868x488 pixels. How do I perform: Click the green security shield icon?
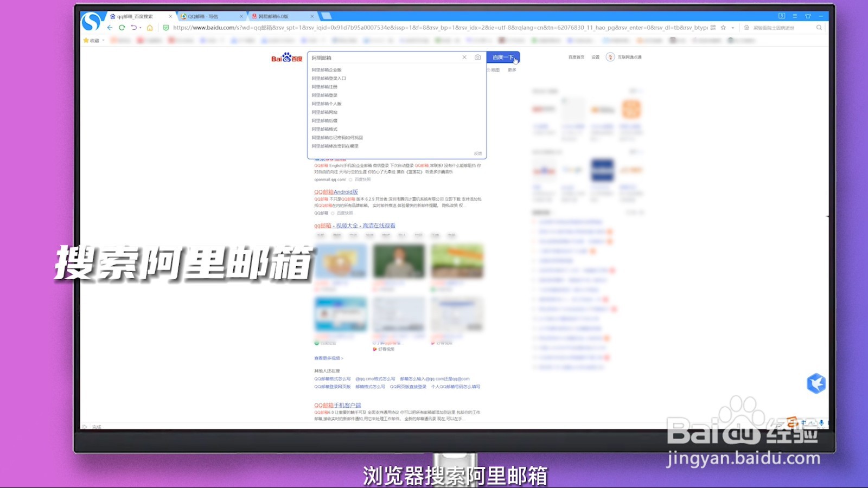click(x=166, y=28)
